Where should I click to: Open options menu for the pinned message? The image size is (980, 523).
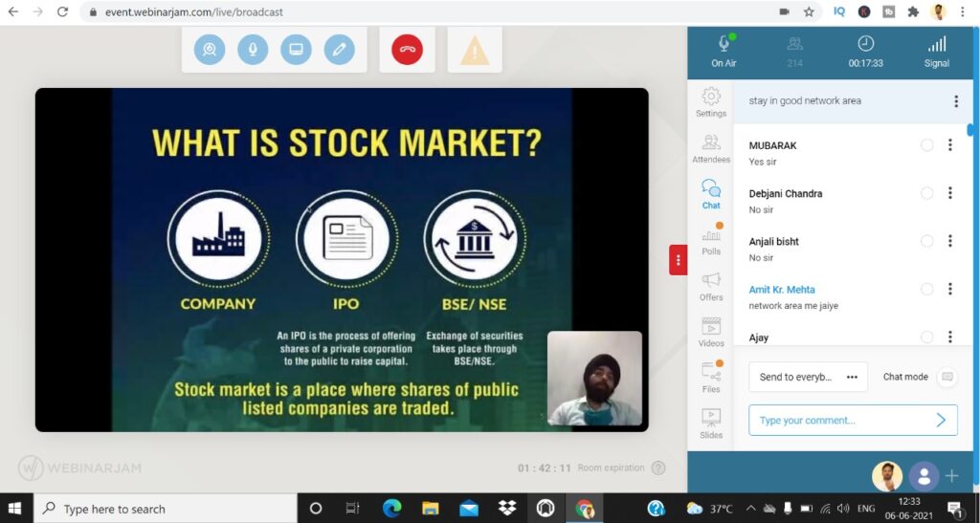pos(955,101)
